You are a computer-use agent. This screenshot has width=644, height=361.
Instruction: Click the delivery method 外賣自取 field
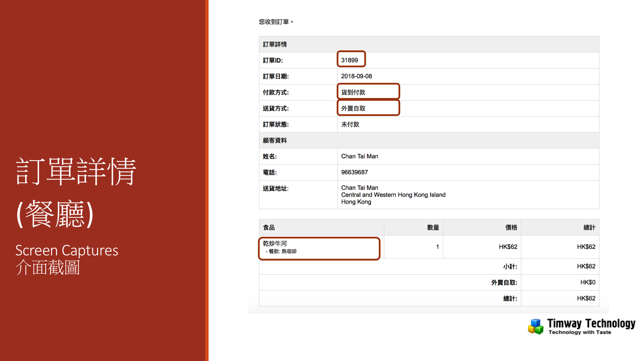click(368, 108)
